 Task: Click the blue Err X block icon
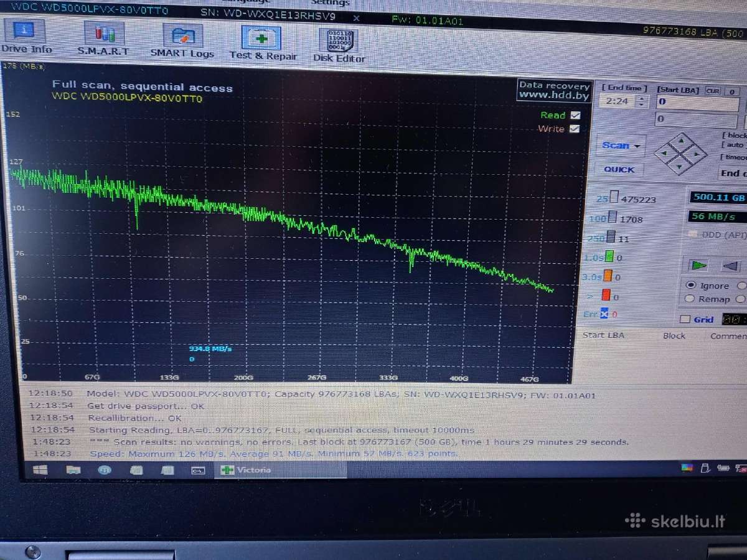point(604,314)
